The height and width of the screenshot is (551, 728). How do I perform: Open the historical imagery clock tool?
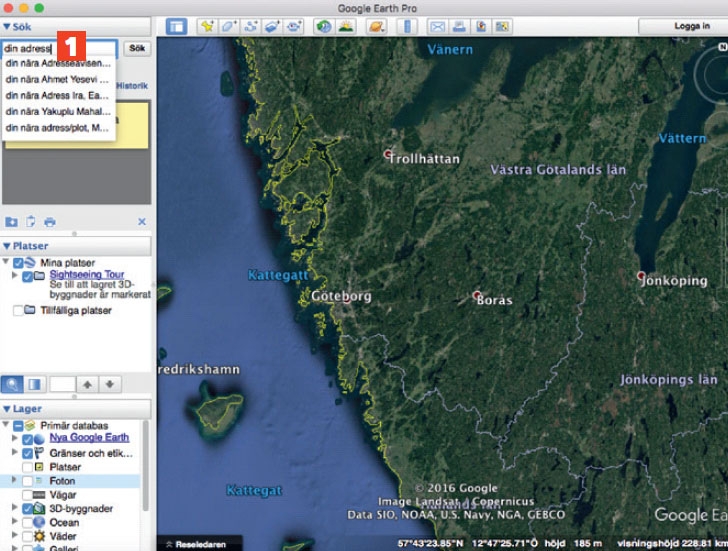point(324,26)
